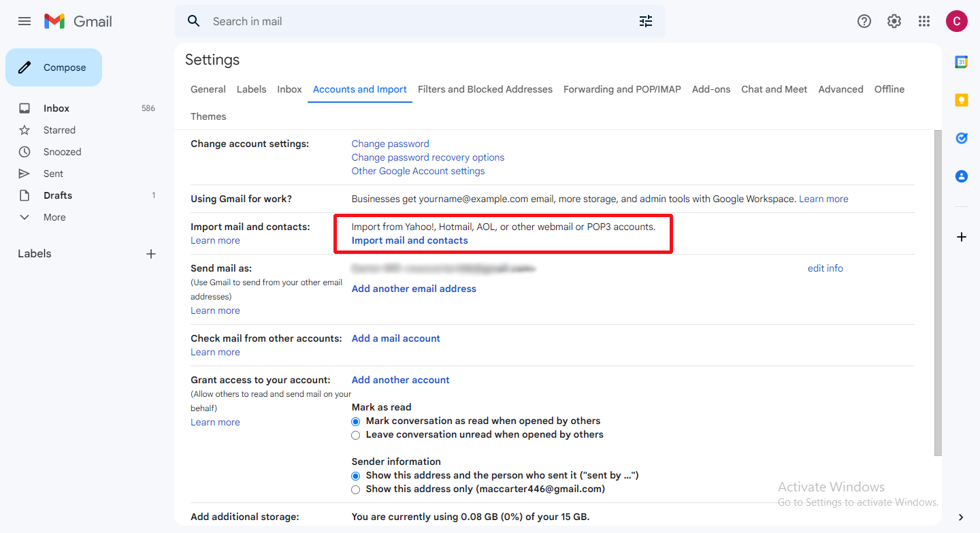Open the Google Calendar side panel

tap(961, 61)
